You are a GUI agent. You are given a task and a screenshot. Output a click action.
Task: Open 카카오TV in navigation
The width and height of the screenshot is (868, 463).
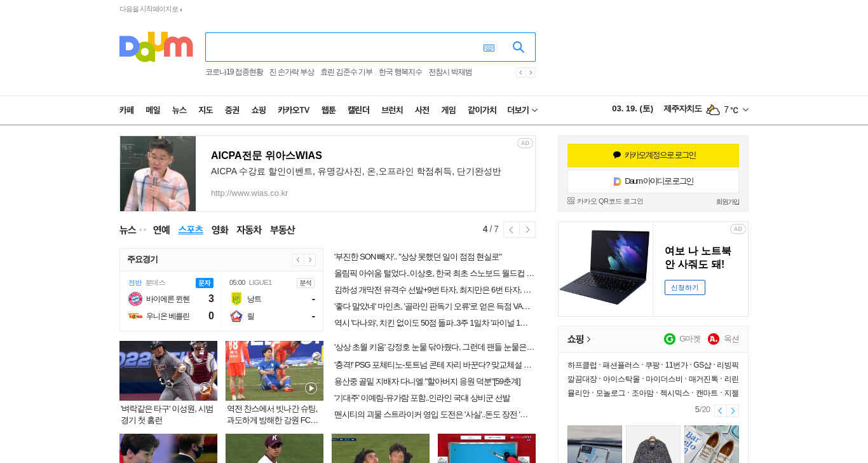[x=294, y=110]
